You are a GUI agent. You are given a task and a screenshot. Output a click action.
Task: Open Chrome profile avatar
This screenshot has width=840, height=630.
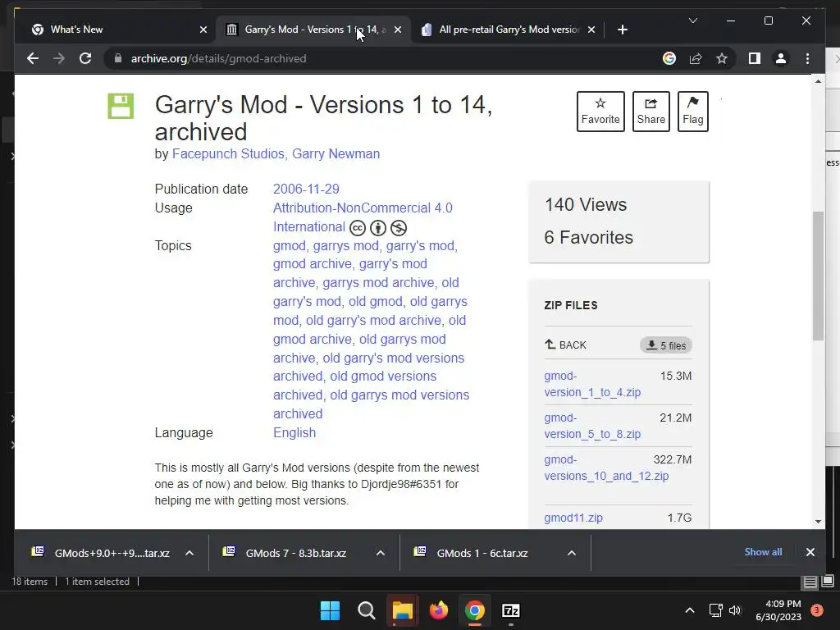(x=781, y=58)
